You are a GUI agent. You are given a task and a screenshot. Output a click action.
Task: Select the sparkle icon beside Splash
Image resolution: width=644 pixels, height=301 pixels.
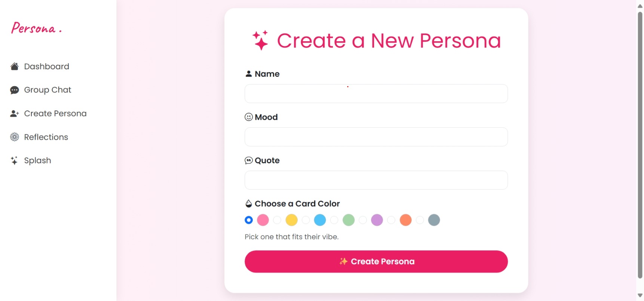pyautogui.click(x=15, y=161)
